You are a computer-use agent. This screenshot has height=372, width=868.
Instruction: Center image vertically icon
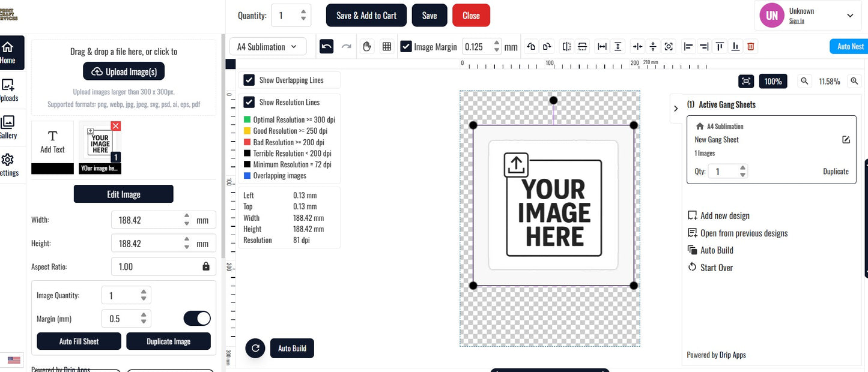click(x=653, y=46)
